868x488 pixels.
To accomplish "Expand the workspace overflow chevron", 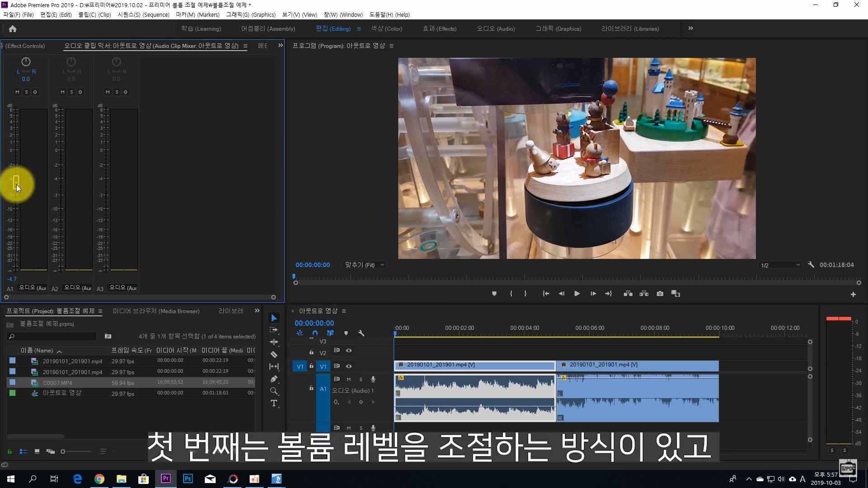I will [691, 28].
